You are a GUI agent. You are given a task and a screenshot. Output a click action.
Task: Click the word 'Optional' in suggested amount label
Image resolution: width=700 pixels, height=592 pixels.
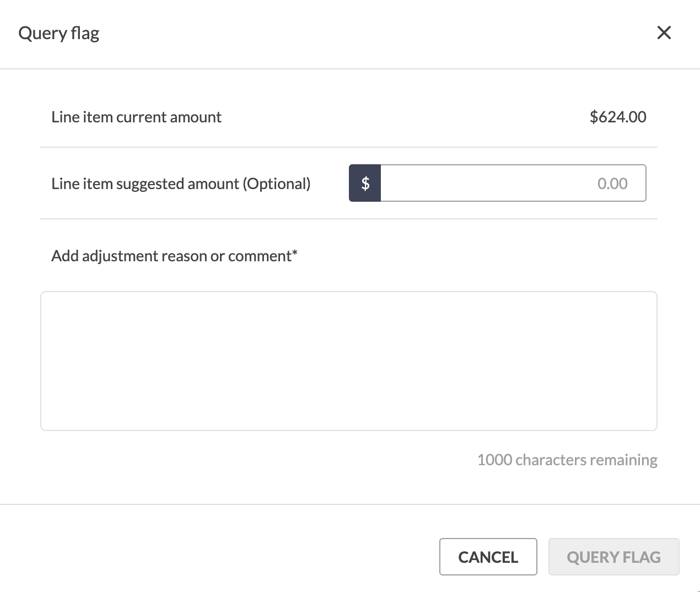click(x=277, y=184)
